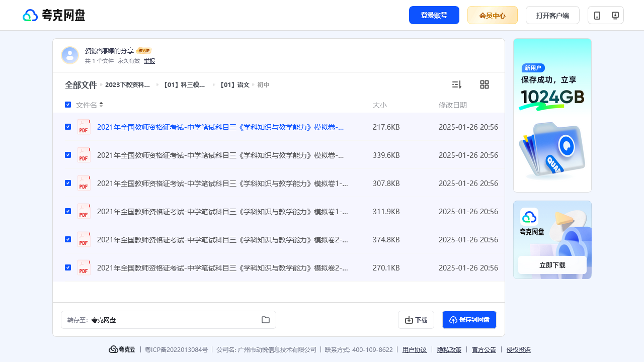Viewport: 644px width, 362px height.
Task: Click the file name sort arrows
Action: click(101, 105)
